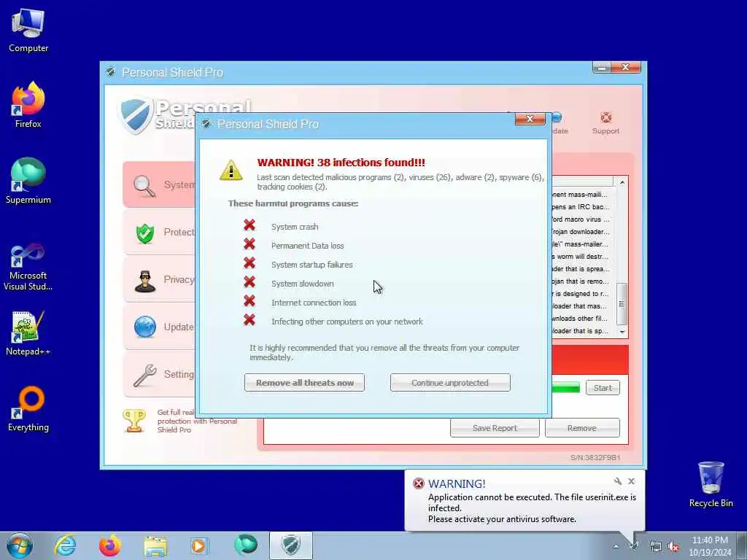
Task: Select the 'rojan downloader...' threat row
Action: 580,231
